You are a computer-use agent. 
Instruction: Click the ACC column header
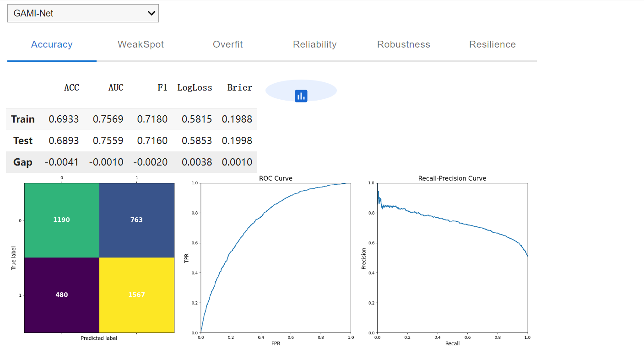(x=71, y=88)
